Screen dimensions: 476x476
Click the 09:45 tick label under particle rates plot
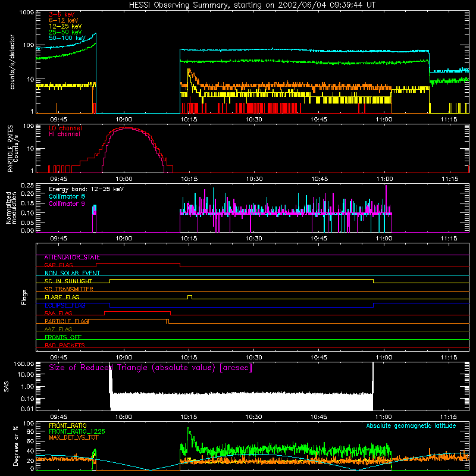58,179
